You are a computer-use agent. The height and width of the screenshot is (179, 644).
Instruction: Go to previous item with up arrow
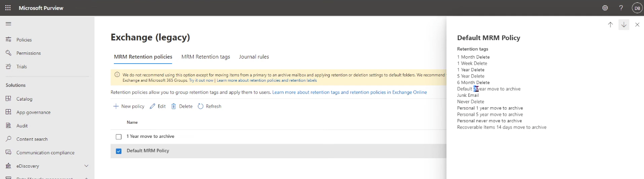coord(610,25)
